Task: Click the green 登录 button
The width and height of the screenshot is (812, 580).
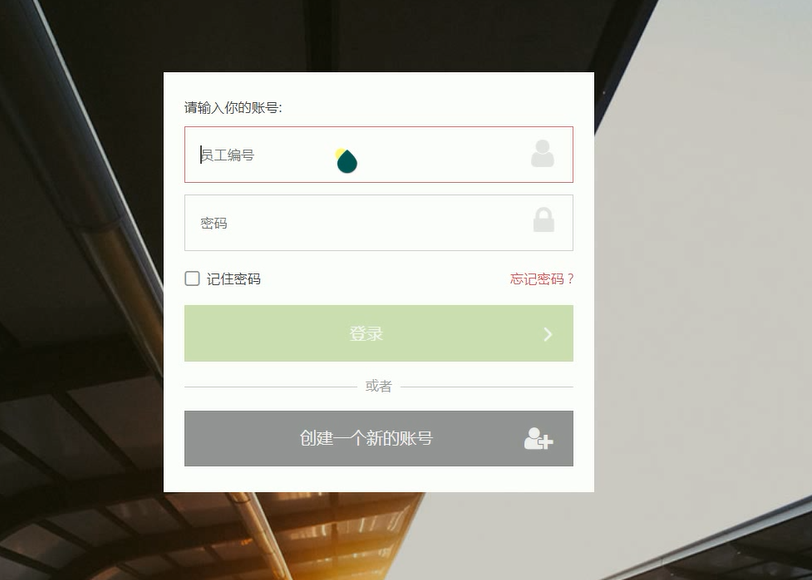Action: pyautogui.click(x=379, y=333)
